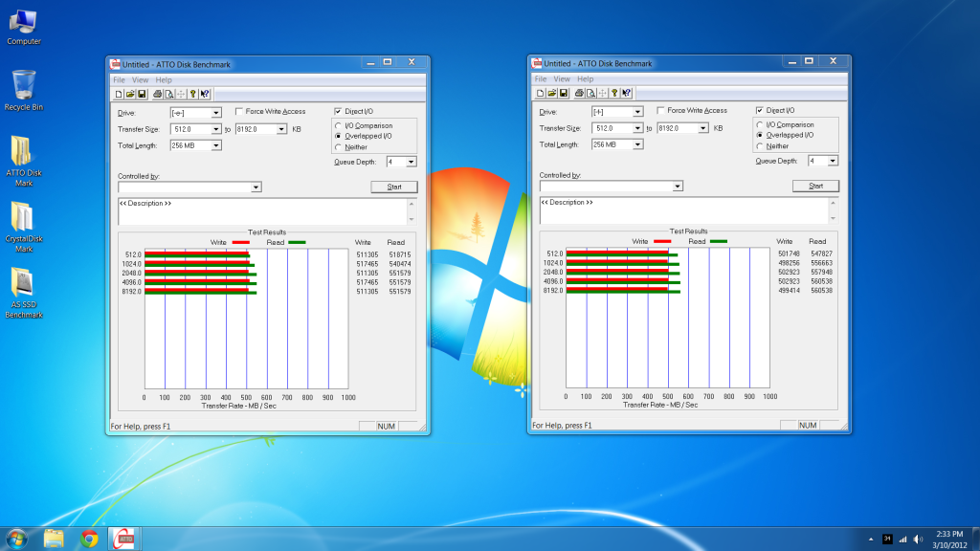The image size is (980, 551).
Task: Open Transfer Size 8192.0 dropdown in left ATTO window
Action: [281, 129]
